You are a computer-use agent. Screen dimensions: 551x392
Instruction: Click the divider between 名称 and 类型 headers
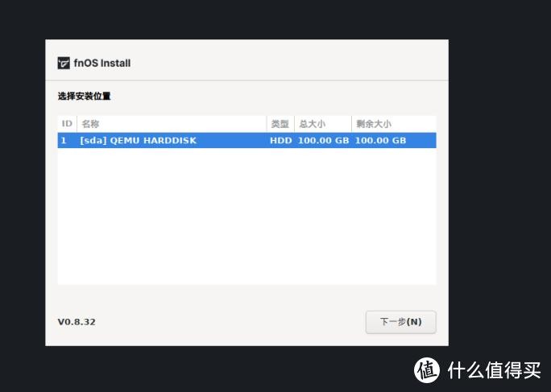pos(267,124)
